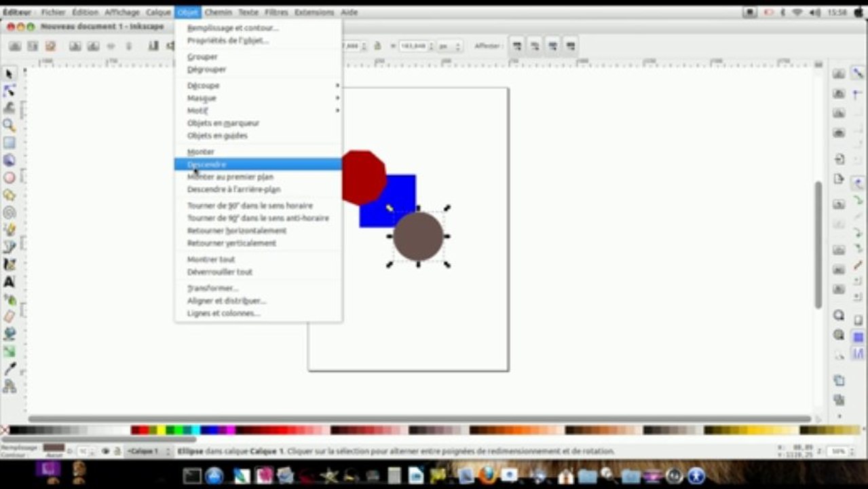This screenshot has height=489, width=868.
Task: Choose Dégrouper in the Objet menu
Action: coord(258,69)
